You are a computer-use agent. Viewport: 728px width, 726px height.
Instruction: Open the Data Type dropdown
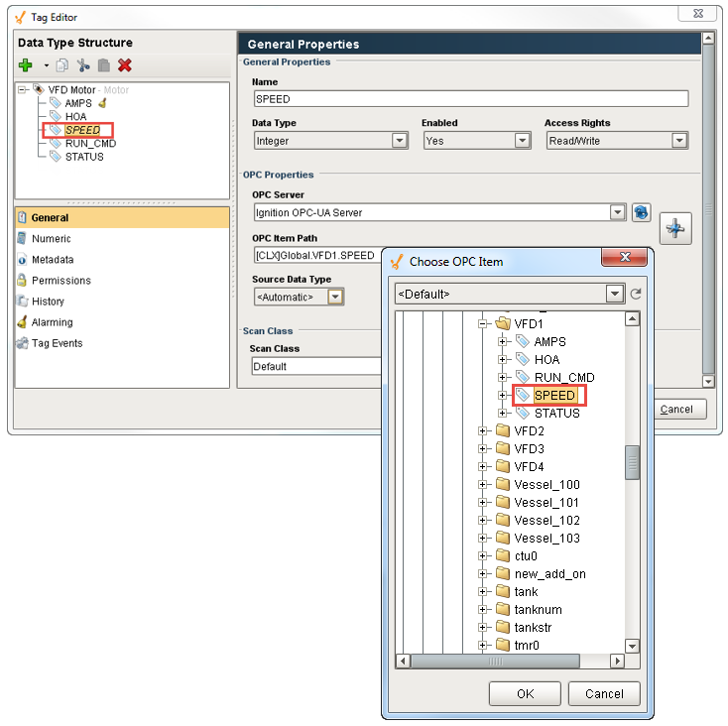point(400,141)
